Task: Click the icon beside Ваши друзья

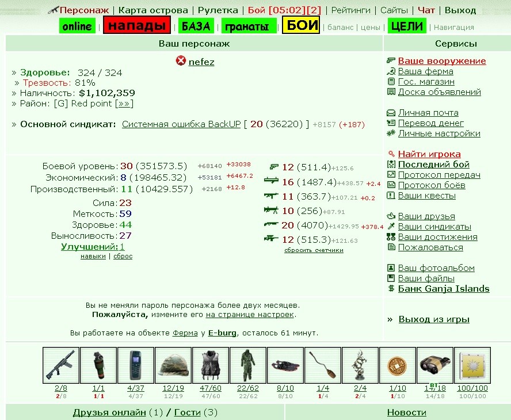Action: tap(391, 216)
